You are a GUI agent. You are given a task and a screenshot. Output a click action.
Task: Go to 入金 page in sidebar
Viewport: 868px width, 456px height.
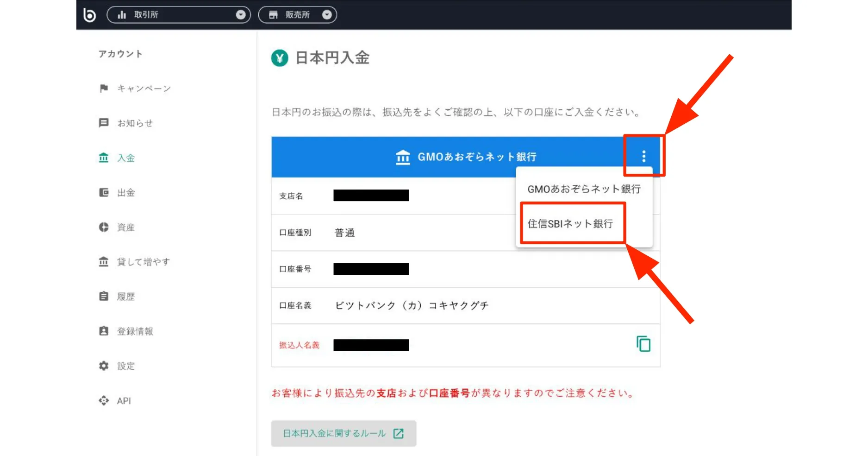tap(125, 158)
